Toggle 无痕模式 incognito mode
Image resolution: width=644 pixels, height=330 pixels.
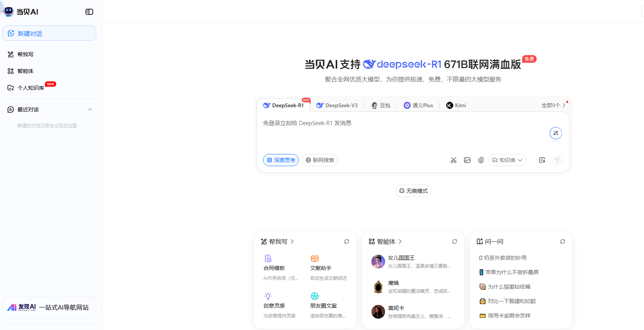[413, 191]
